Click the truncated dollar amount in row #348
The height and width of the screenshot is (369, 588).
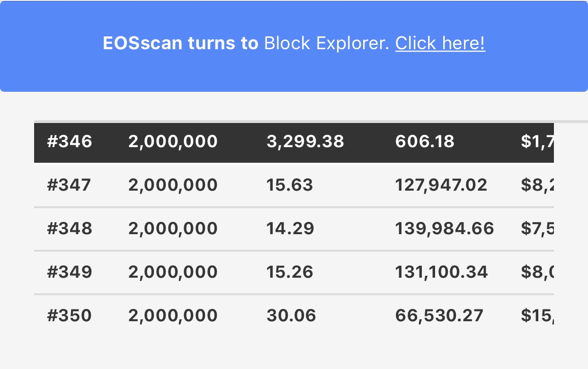pyautogui.click(x=538, y=228)
